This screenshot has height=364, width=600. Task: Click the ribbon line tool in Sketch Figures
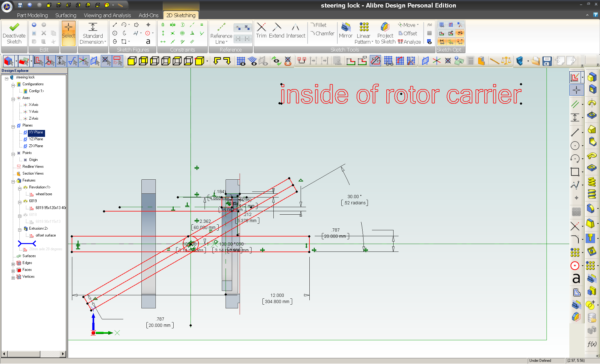pyautogui.click(x=115, y=25)
